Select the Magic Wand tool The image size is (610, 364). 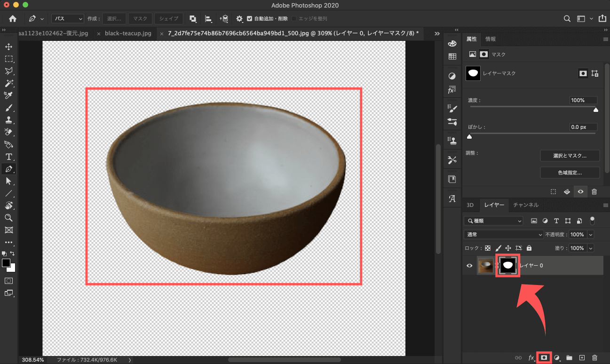click(9, 84)
